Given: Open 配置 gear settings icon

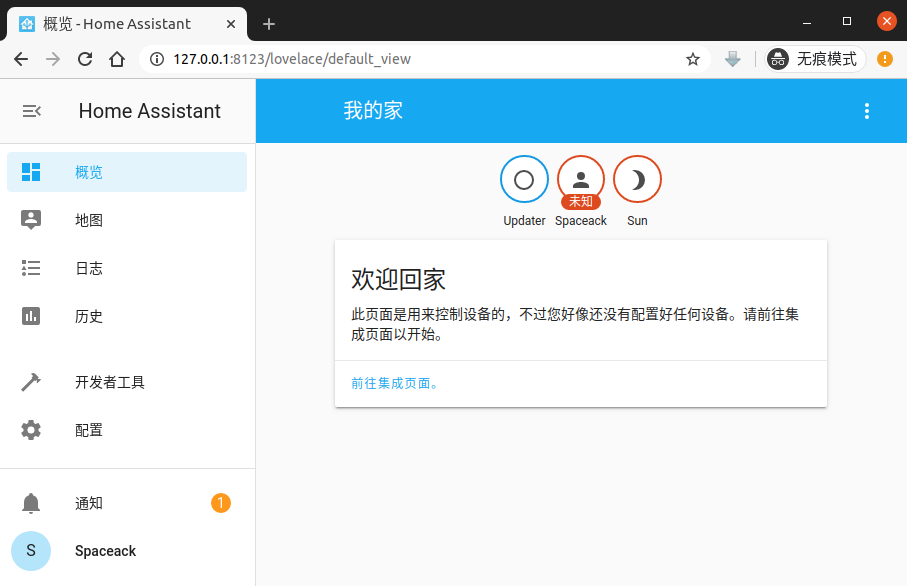Looking at the screenshot, I should tap(31, 430).
